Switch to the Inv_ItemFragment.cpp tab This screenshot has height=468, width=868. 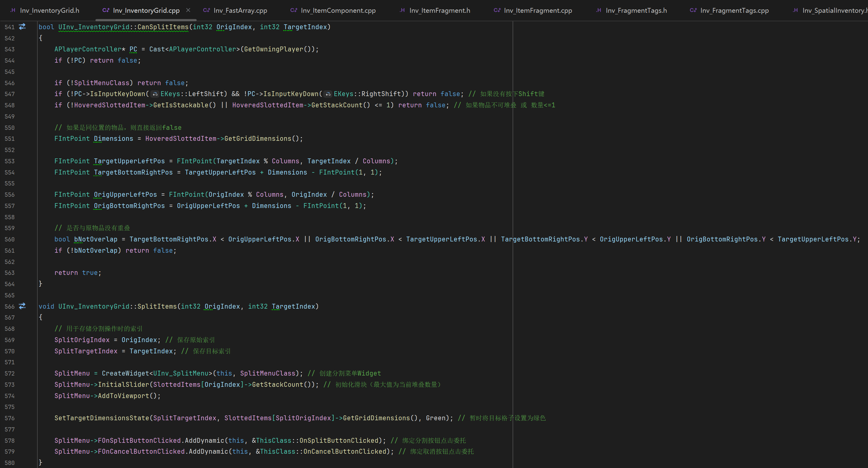click(x=538, y=10)
